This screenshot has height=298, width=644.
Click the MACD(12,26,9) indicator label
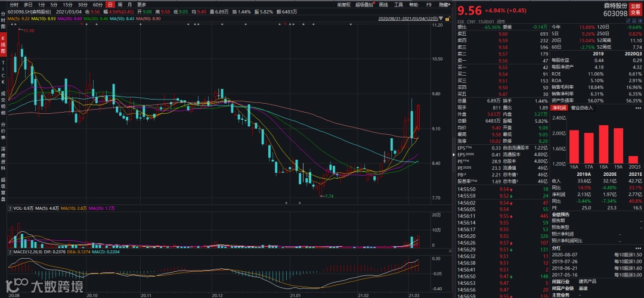(x=29, y=252)
